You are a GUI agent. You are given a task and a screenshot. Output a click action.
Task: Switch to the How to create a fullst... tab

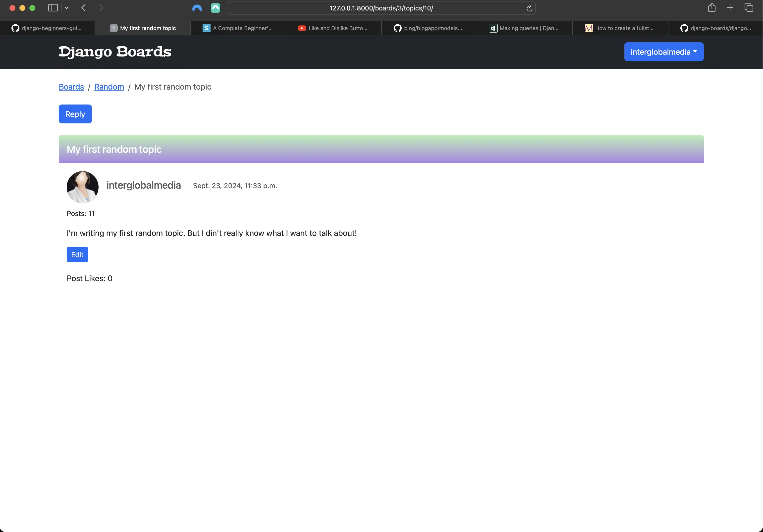(620, 28)
